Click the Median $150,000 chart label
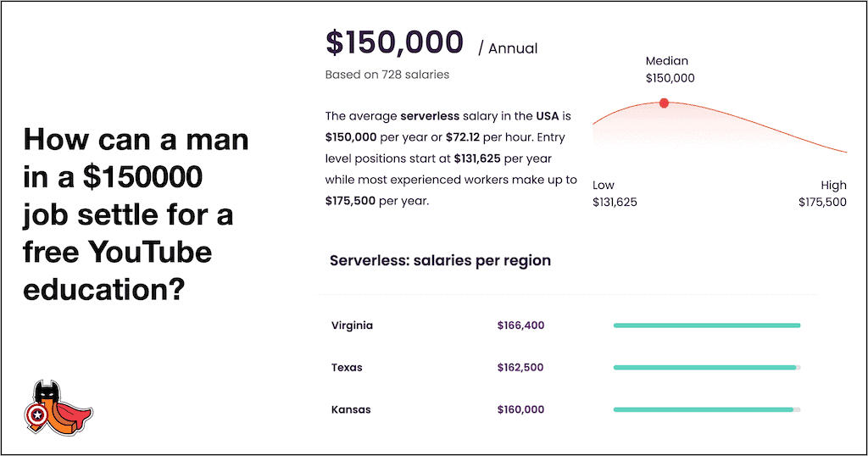Image resolution: width=868 pixels, height=456 pixels. click(669, 70)
